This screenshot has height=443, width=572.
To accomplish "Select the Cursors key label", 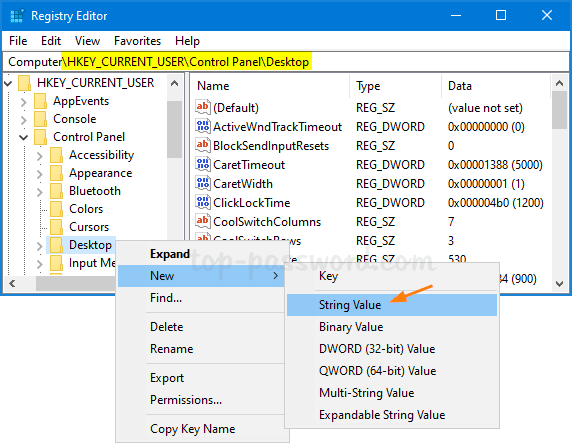I will tap(89, 227).
